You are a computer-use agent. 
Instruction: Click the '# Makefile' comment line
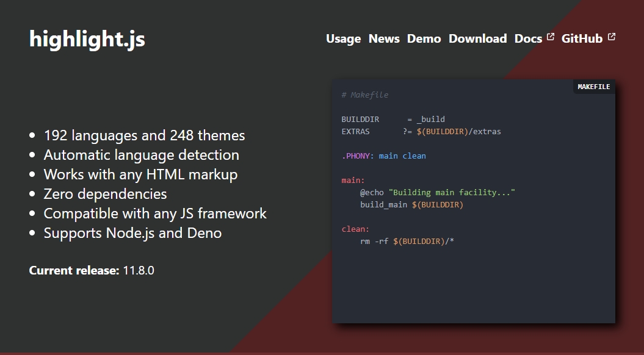pyautogui.click(x=364, y=95)
